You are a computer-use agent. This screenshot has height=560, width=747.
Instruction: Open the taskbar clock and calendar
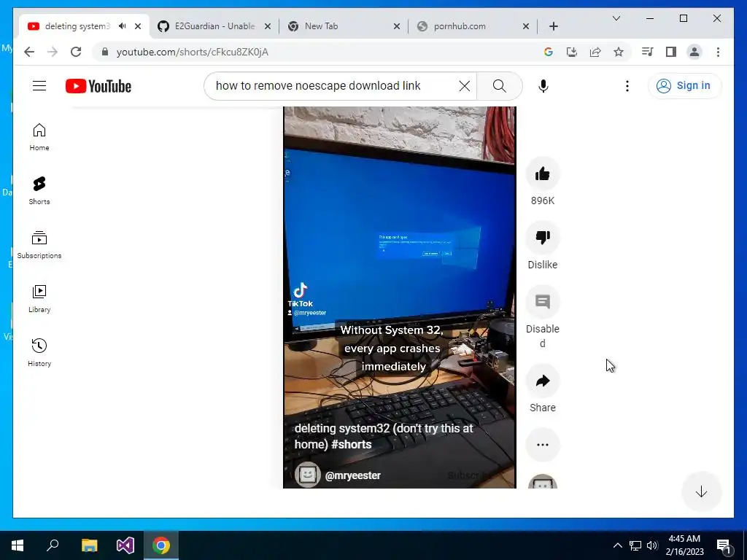[x=684, y=545]
